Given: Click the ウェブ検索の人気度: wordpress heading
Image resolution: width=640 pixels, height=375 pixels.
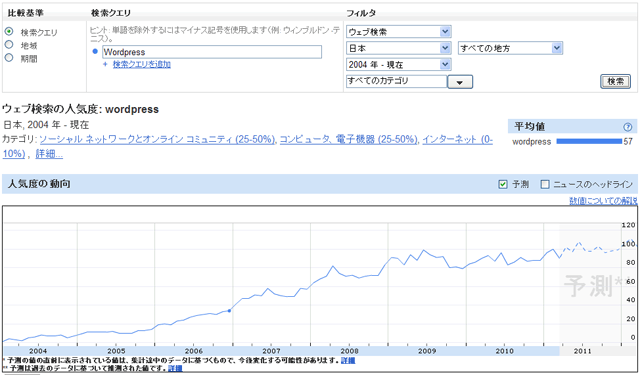Looking at the screenshot, I should pos(80,109).
